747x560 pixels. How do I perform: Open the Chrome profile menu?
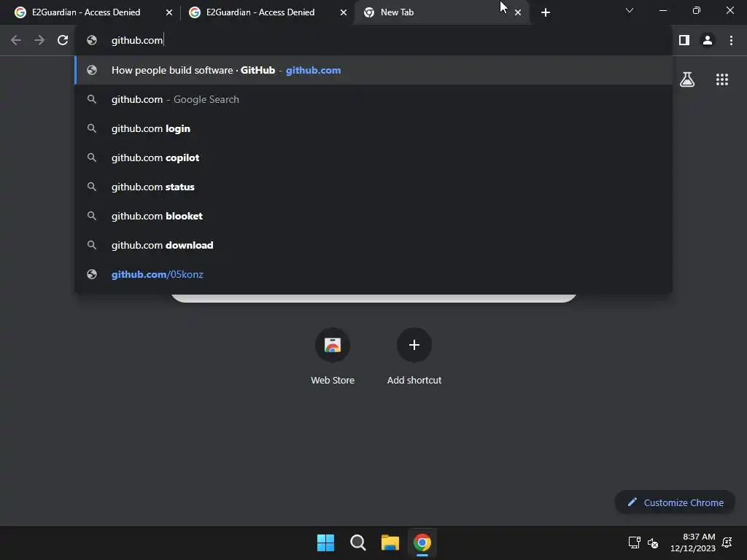(x=708, y=41)
